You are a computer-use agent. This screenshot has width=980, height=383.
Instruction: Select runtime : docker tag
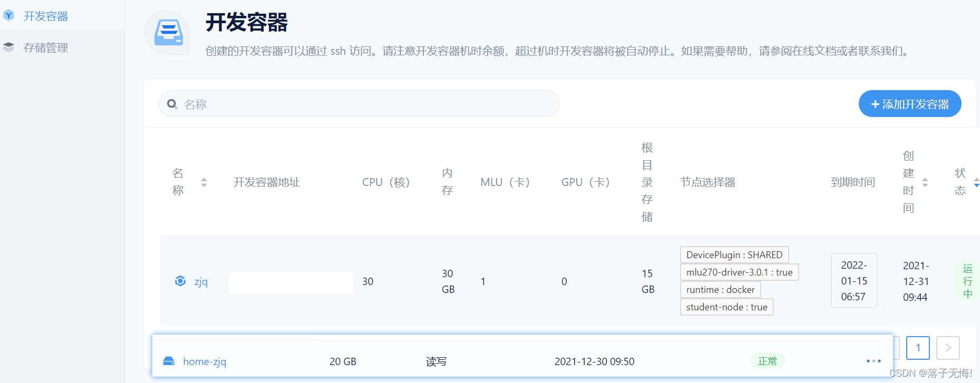[721, 290]
